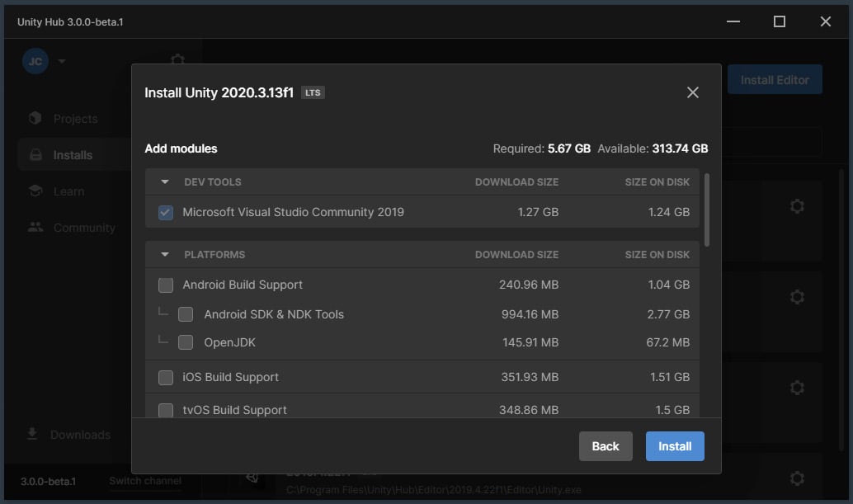Click the Downloads arrow icon
The image size is (853, 504).
pos(32,434)
